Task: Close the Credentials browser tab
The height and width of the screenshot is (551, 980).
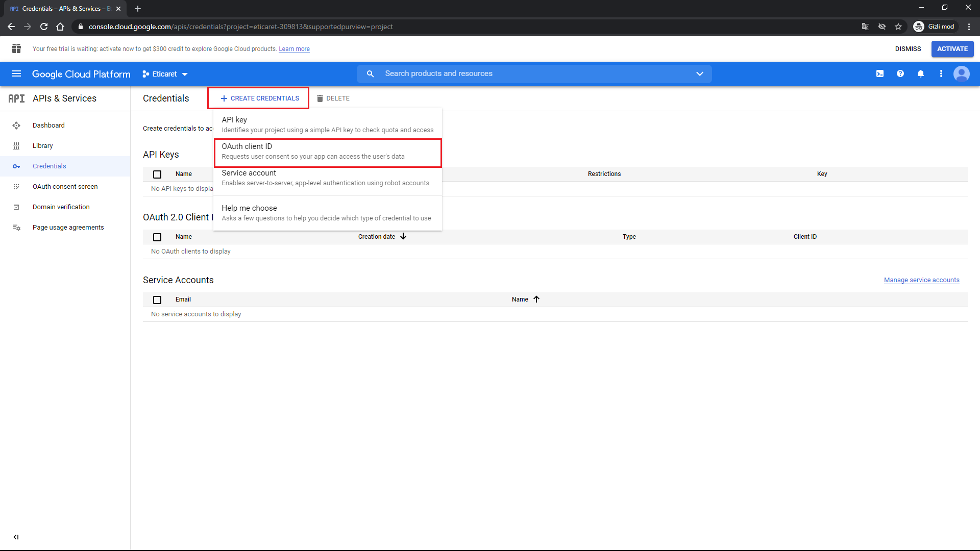Action: 118,9
